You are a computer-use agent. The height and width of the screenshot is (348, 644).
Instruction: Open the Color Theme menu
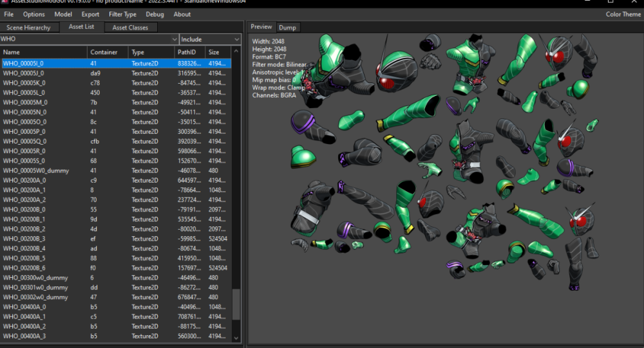click(x=623, y=14)
